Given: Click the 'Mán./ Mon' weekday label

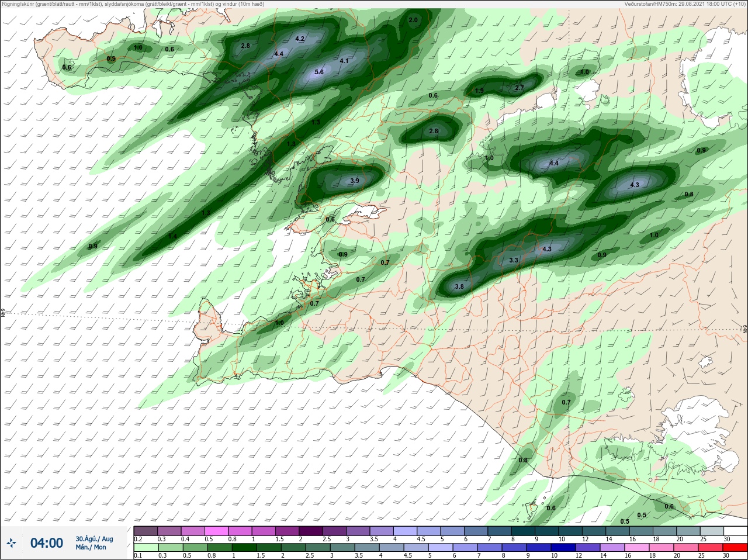Looking at the screenshot, I should click(91, 548).
